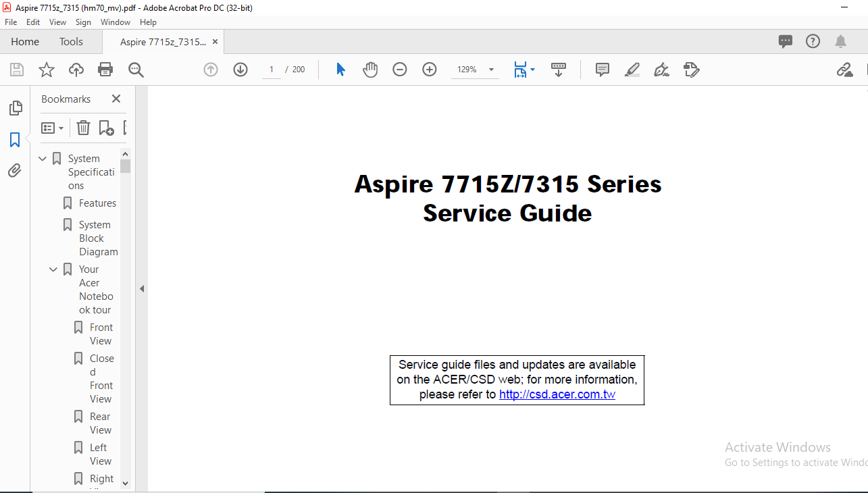Go to the Front View bookmark
The image size is (868, 493).
(x=101, y=334)
